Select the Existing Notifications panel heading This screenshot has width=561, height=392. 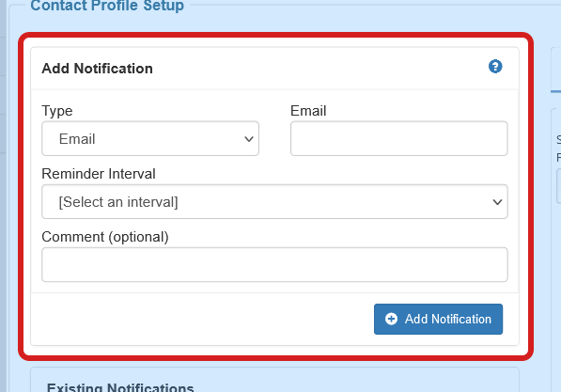(x=120, y=387)
